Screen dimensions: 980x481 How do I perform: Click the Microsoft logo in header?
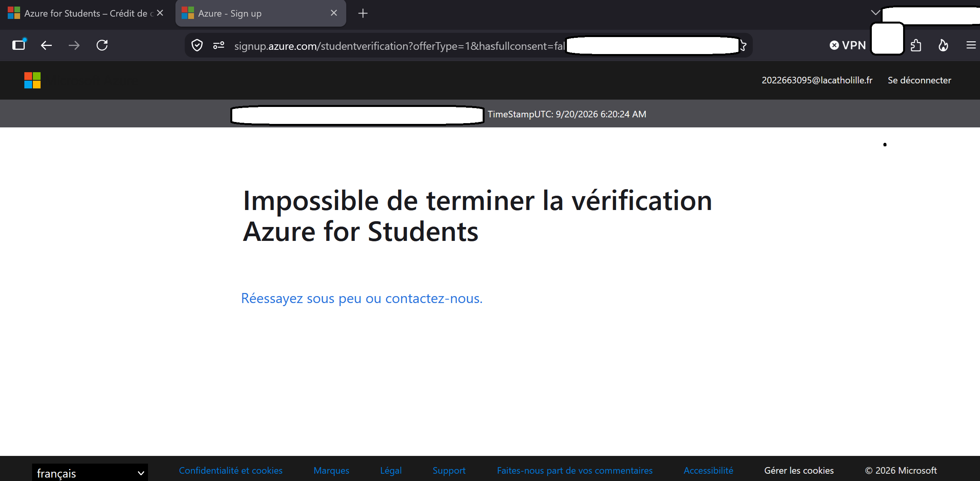pyautogui.click(x=32, y=80)
